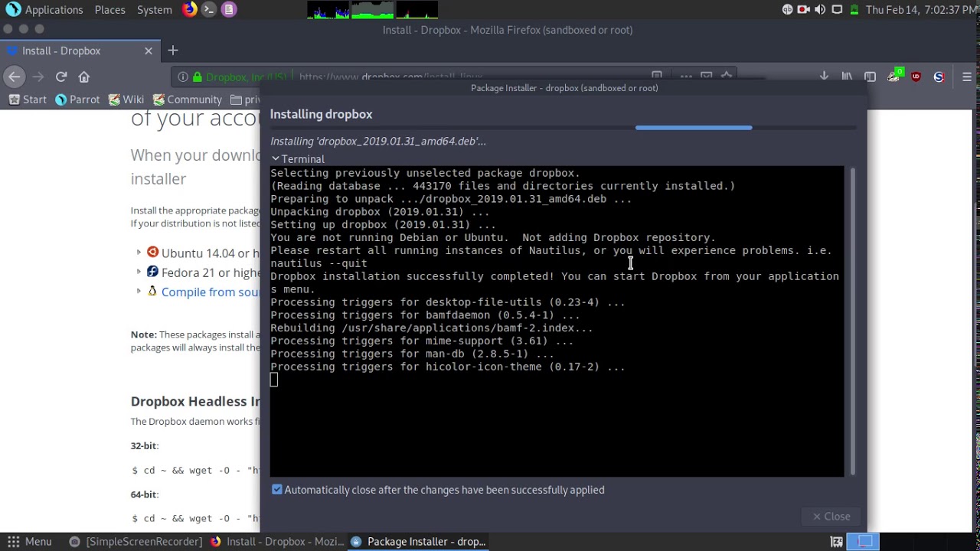The height and width of the screenshot is (551, 980).
Task: Open the clock showing Thu Feb 14
Action: click(x=922, y=10)
